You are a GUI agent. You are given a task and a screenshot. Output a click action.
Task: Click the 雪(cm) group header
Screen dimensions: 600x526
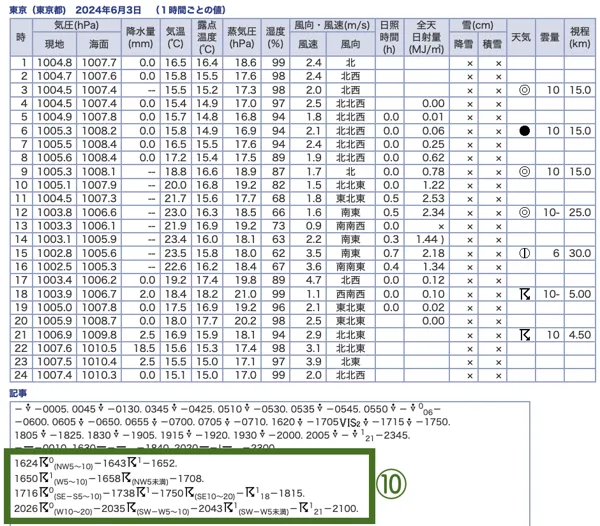(x=478, y=25)
